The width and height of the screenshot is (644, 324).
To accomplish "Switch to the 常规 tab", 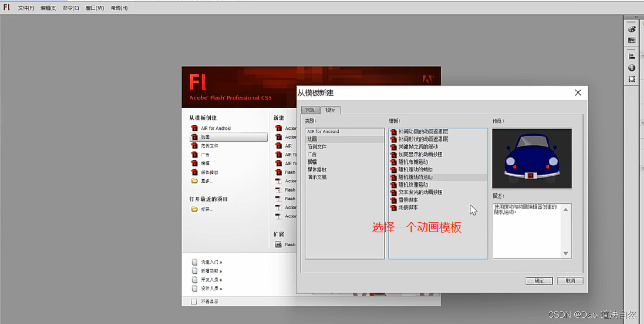I will pyautogui.click(x=310, y=110).
